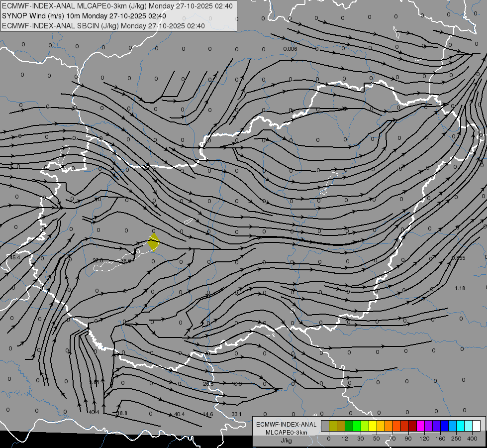The width and height of the screenshot is (487, 448).
Task: Click the 10.0 value on the map
Action: click(x=237, y=384)
